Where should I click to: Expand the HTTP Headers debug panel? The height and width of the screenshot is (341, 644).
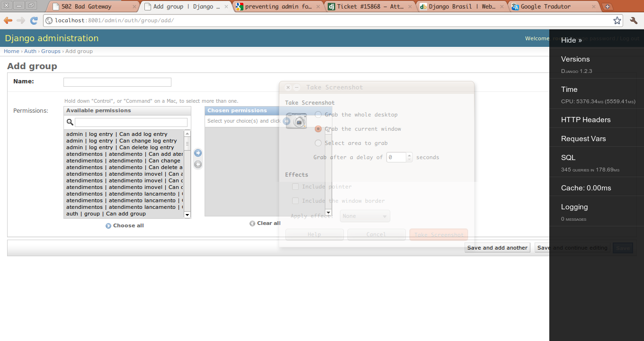point(586,120)
